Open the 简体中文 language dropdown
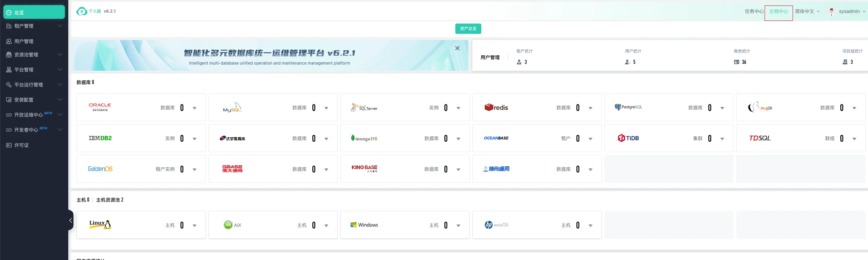 [x=807, y=12]
